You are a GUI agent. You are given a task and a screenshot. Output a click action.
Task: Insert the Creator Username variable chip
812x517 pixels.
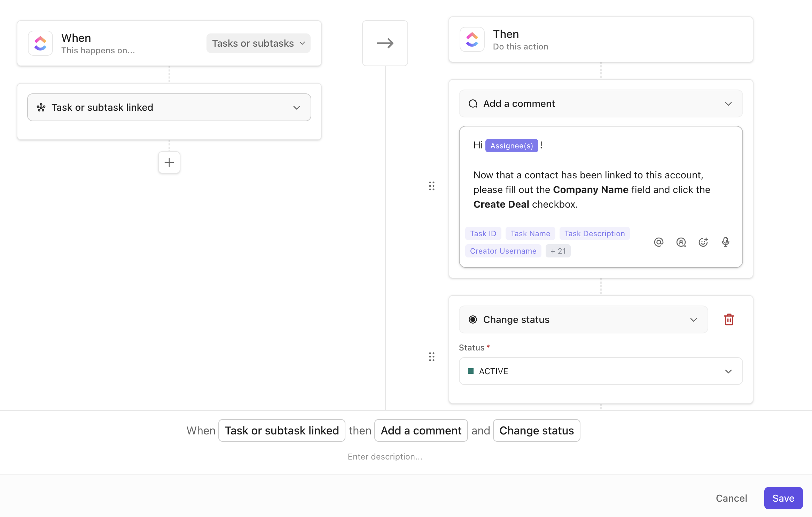click(503, 251)
